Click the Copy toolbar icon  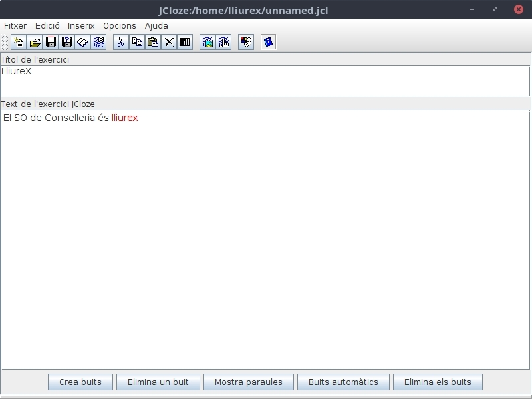[x=137, y=42]
